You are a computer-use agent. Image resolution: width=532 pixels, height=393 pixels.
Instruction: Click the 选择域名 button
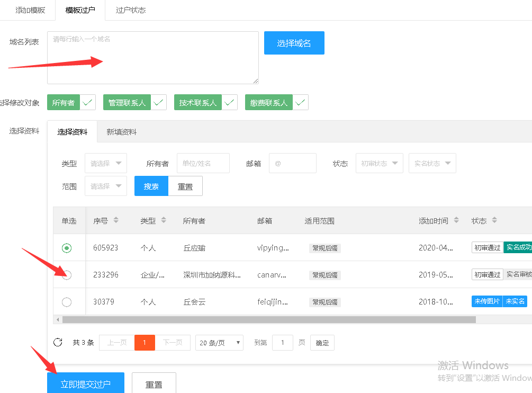tap(294, 43)
